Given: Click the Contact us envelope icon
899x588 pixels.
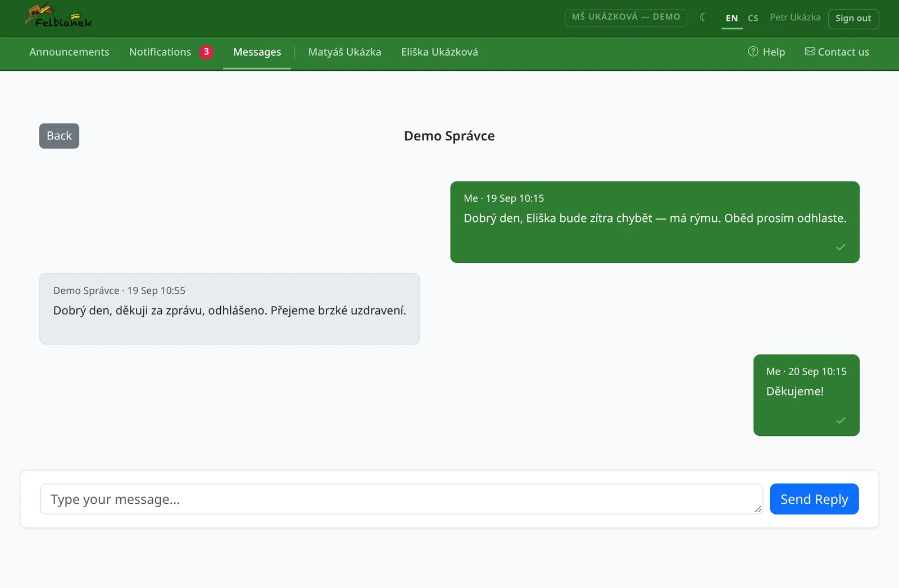Looking at the screenshot, I should click(x=810, y=52).
